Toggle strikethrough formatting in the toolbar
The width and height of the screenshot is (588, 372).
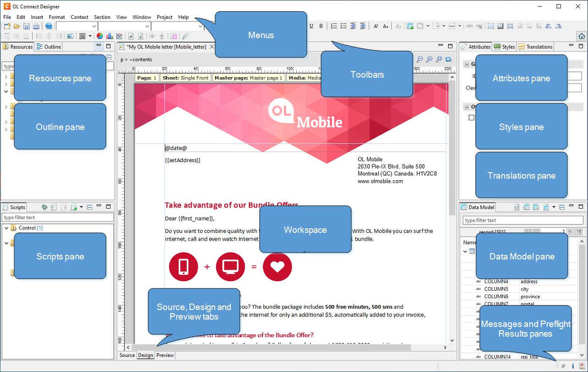pyautogui.click(x=321, y=26)
